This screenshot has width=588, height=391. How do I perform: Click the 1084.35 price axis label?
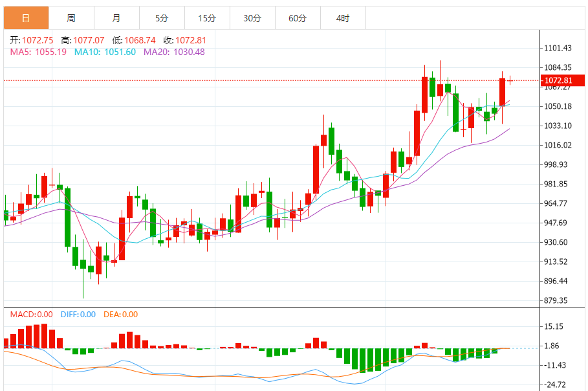click(x=558, y=67)
